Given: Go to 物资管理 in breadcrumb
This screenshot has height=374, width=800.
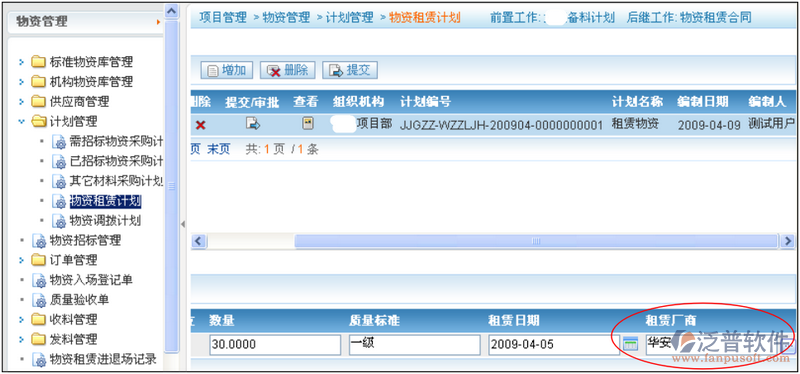Looking at the screenshot, I should click(286, 17).
